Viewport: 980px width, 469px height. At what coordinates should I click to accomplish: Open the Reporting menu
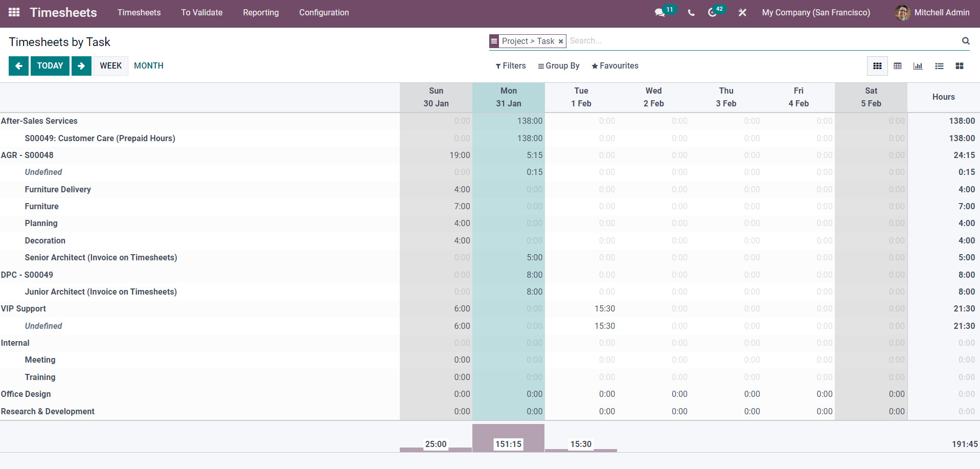[261, 12]
